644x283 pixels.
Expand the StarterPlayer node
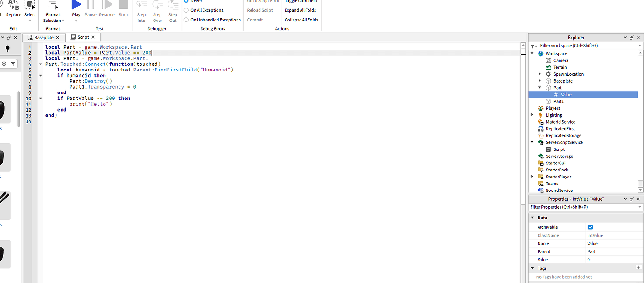click(532, 177)
